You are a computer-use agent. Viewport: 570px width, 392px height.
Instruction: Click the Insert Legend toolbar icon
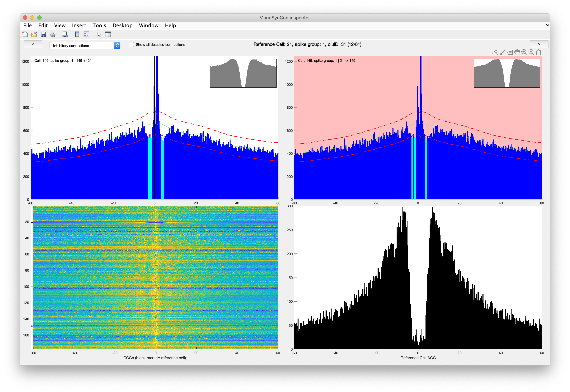click(86, 34)
